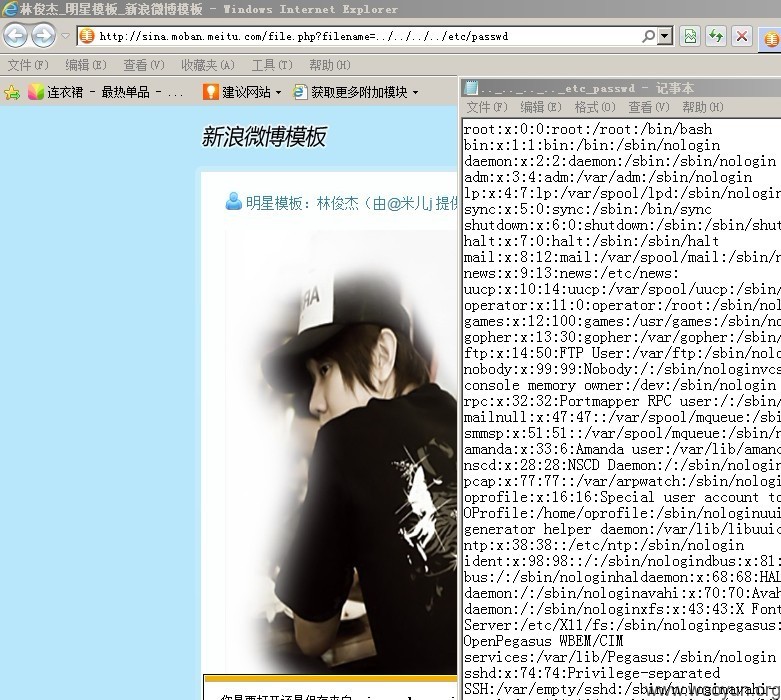Open the IE 收藏夹(A) menu
This screenshot has height=700, width=781.
point(208,65)
